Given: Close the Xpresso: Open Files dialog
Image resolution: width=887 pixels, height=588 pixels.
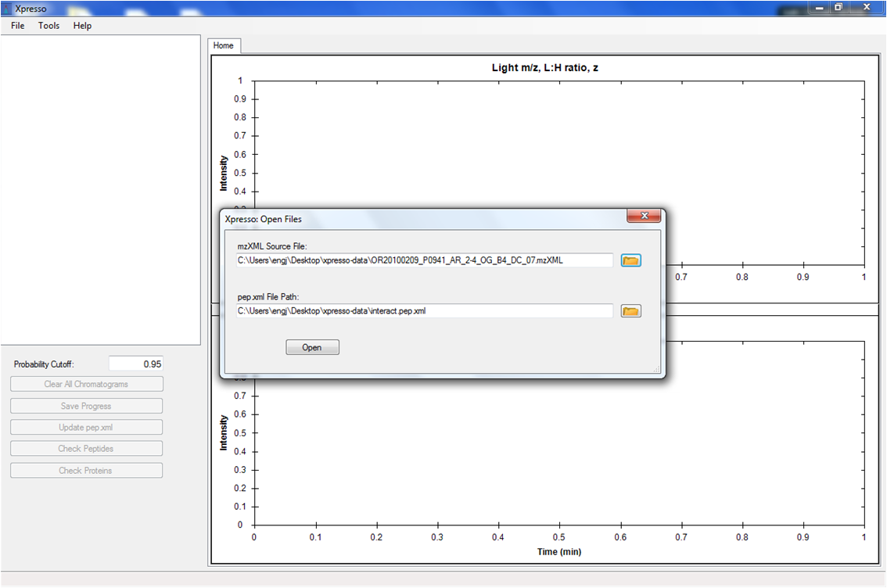Looking at the screenshot, I should pyautogui.click(x=645, y=217).
